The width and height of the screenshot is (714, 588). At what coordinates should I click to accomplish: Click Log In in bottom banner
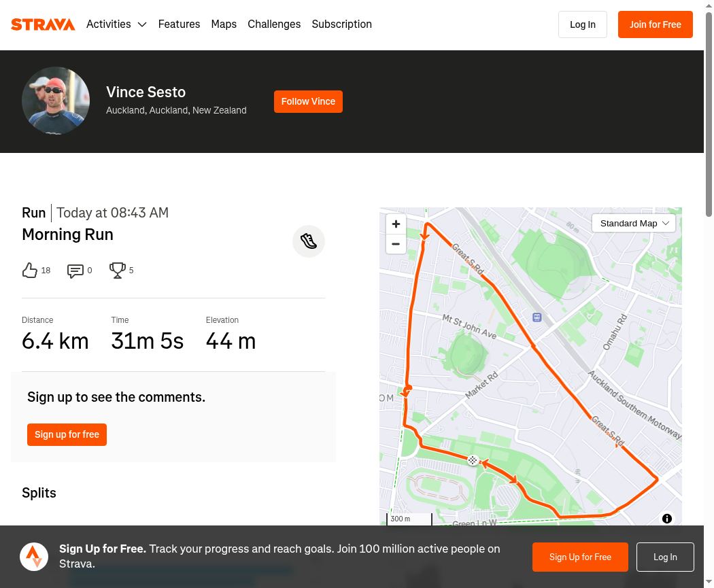coord(665,557)
